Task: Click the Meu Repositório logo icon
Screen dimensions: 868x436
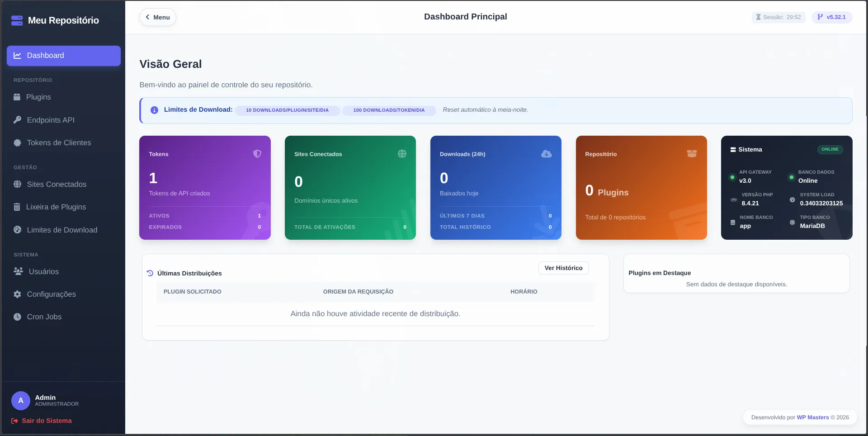Action: coord(17,20)
